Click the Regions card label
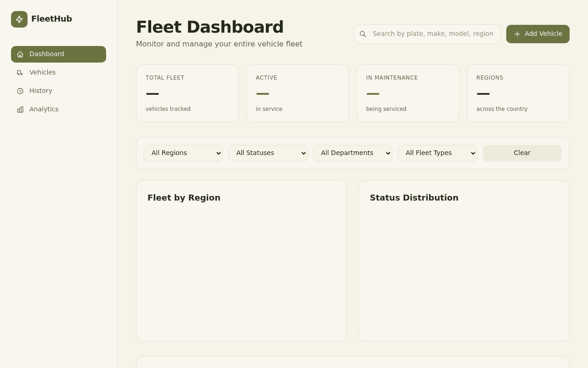The height and width of the screenshot is (368, 588). click(490, 78)
